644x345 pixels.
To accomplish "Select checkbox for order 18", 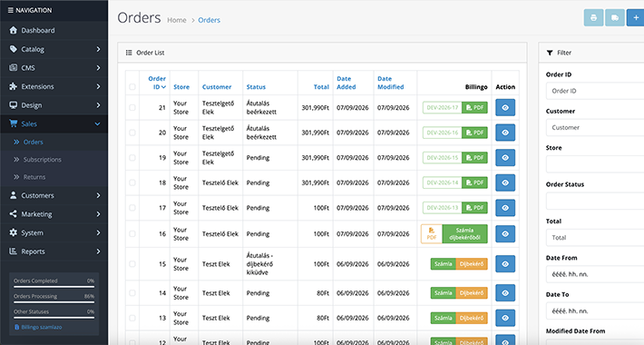I will point(132,183).
